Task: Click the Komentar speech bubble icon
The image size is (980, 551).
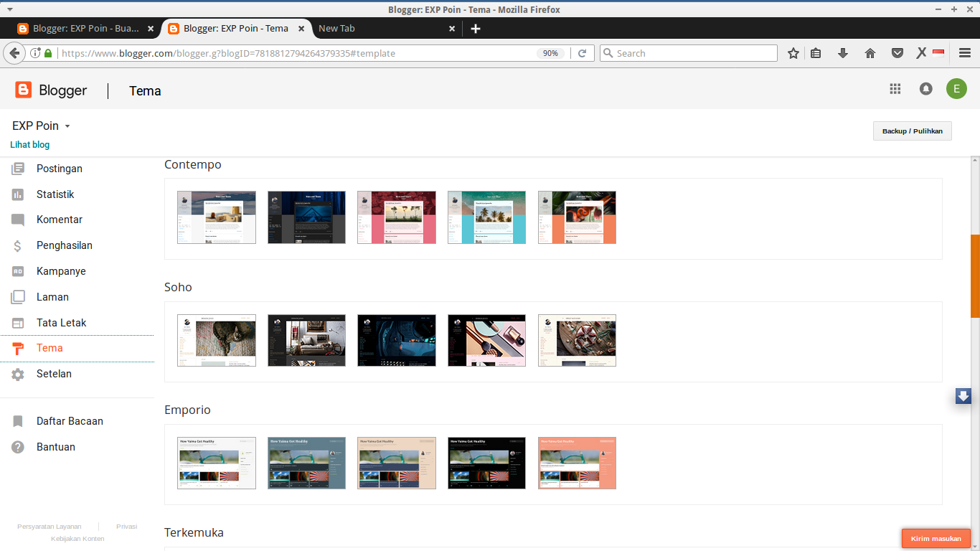Action: pyautogui.click(x=18, y=220)
